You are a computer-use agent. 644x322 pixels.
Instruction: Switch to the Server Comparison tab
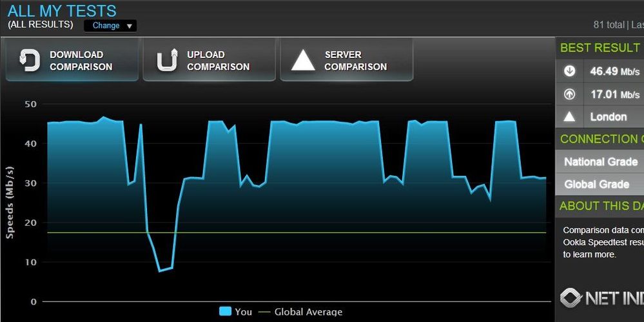pyautogui.click(x=346, y=60)
